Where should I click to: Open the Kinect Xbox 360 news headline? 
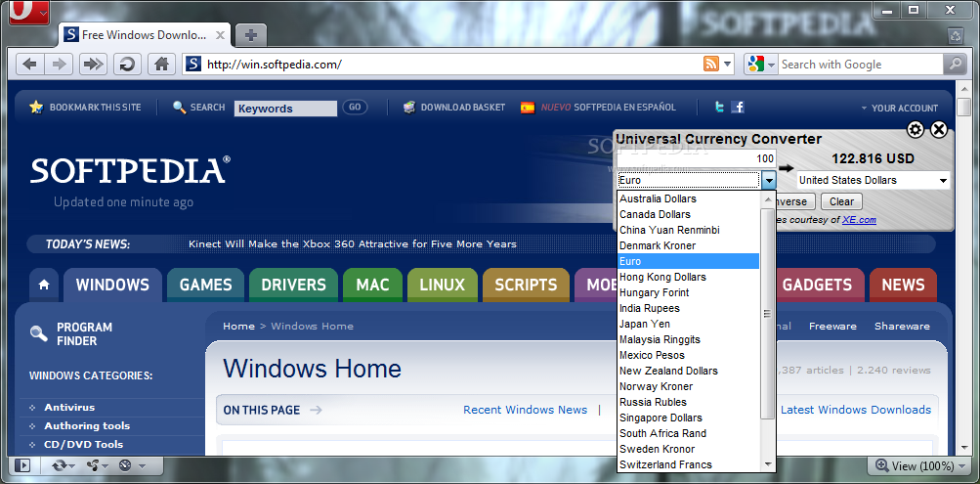tap(353, 243)
